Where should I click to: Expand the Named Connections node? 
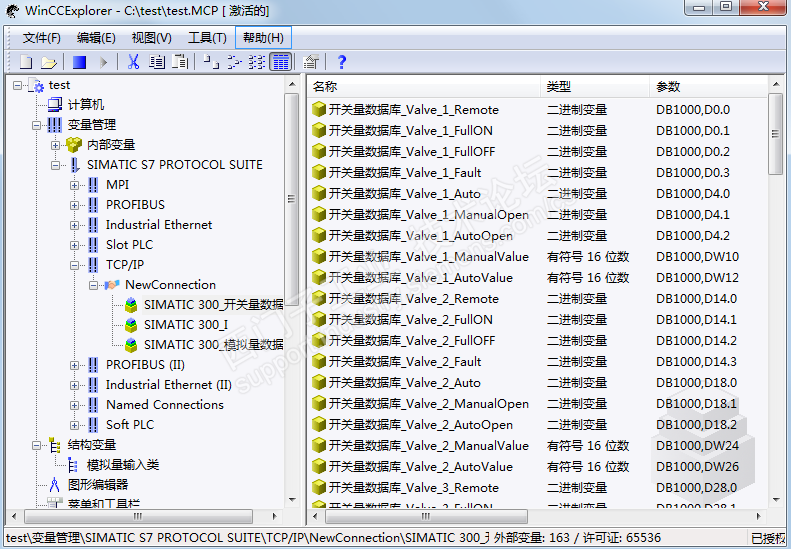[74, 405]
